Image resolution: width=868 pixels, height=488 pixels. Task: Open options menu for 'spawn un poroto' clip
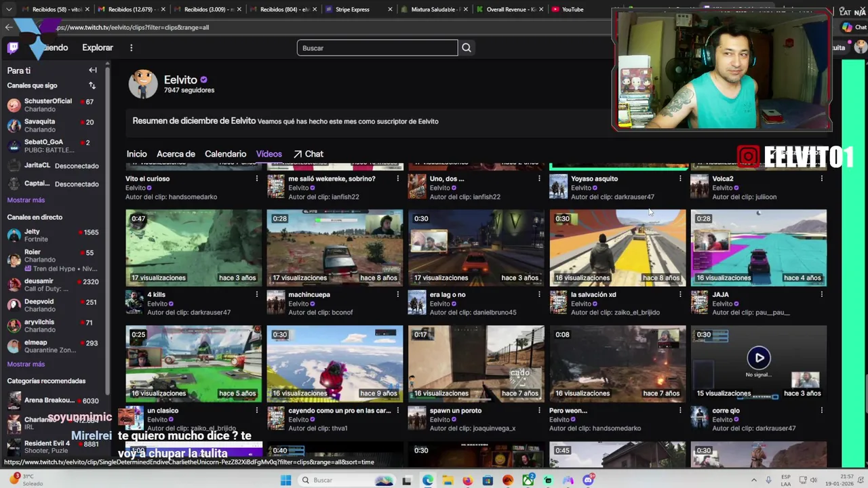pyautogui.click(x=539, y=411)
